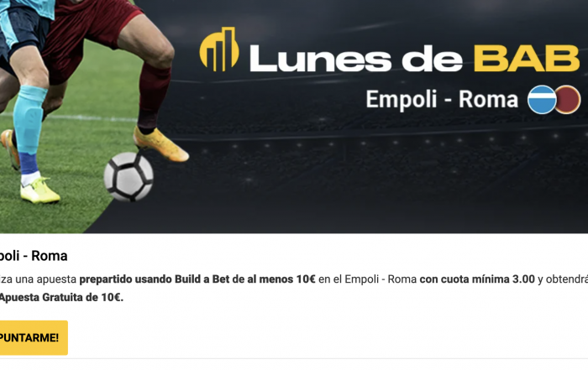This screenshot has width=588, height=370.
Task: Click the yellow 'BAB' word in the title
Action: click(x=527, y=59)
